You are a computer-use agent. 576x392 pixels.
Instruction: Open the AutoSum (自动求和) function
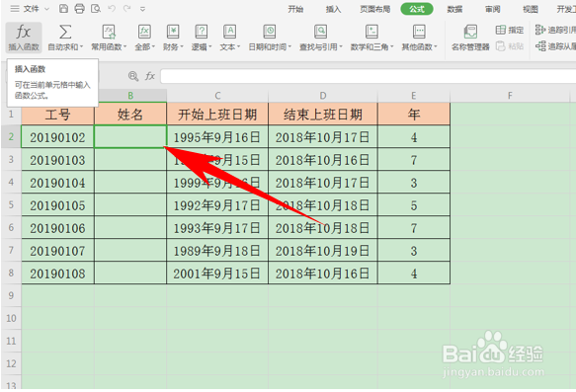pos(65,38)
